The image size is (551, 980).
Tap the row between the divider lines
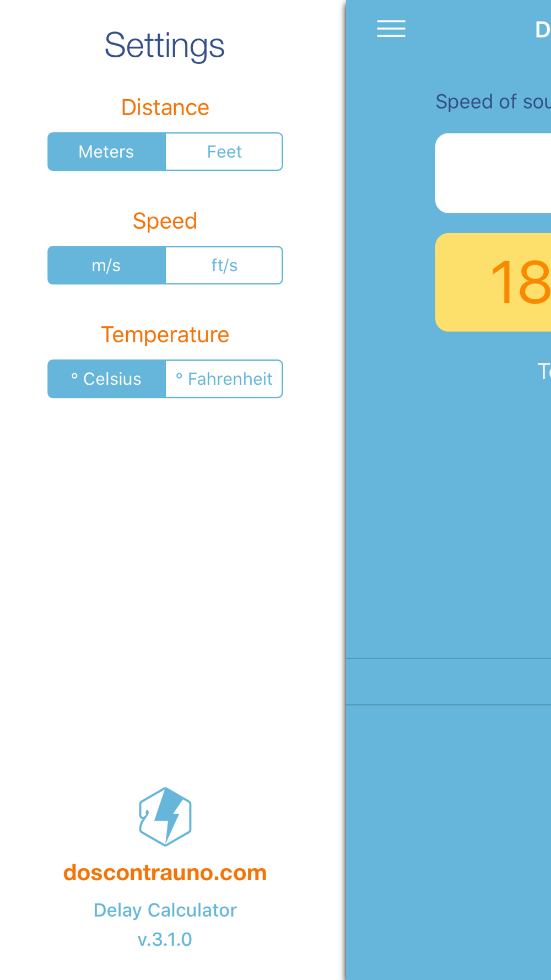(449, 681)
